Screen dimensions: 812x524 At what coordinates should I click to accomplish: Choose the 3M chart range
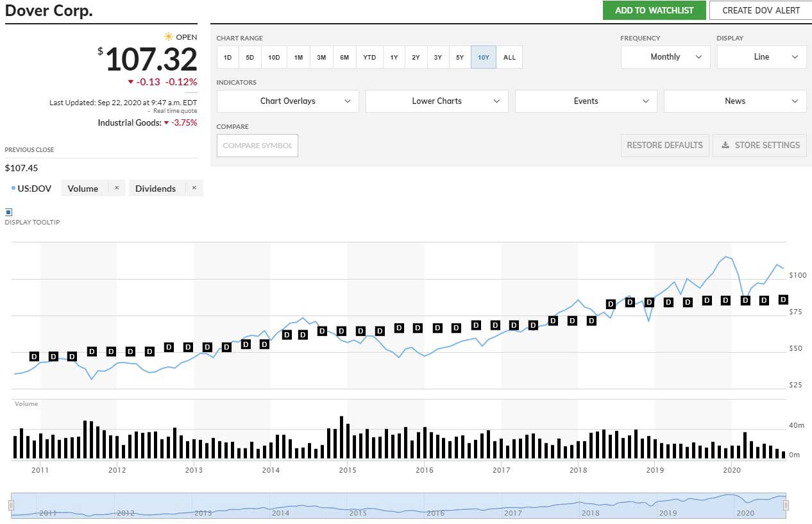point(321,57)
